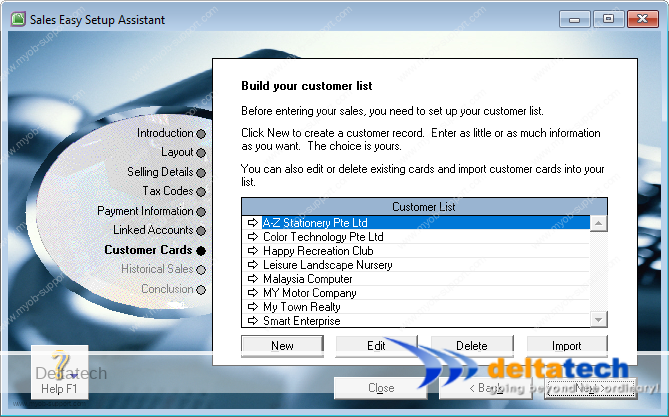
Task: Go to the Linked Accounts step label
Action: click(x=153, y=230)
